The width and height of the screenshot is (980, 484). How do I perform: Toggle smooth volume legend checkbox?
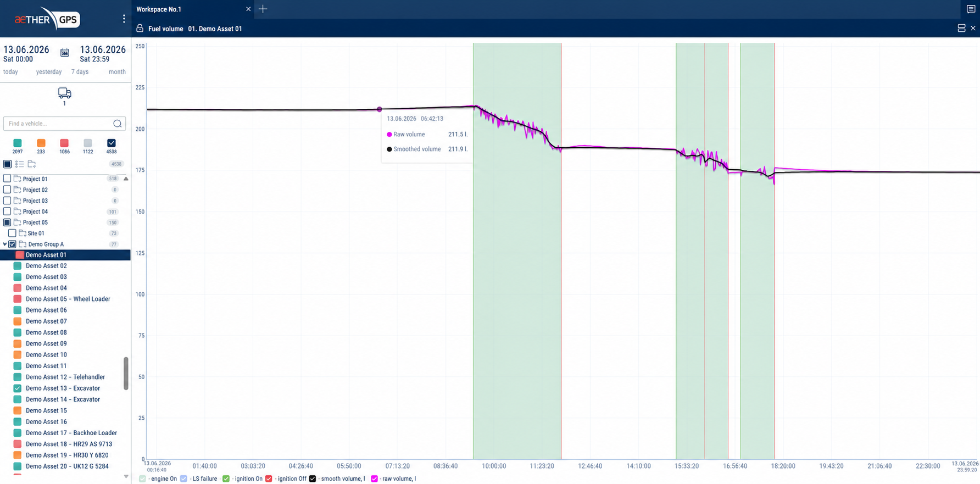(313, 479)
